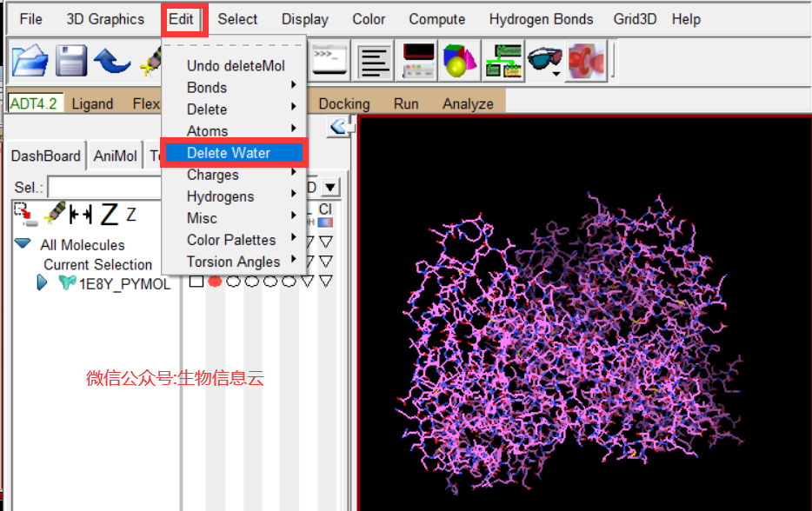Open the Compute menu
The height and width of the screenshot is (511, 812).
pyautogui.click(x=436, y=19)
